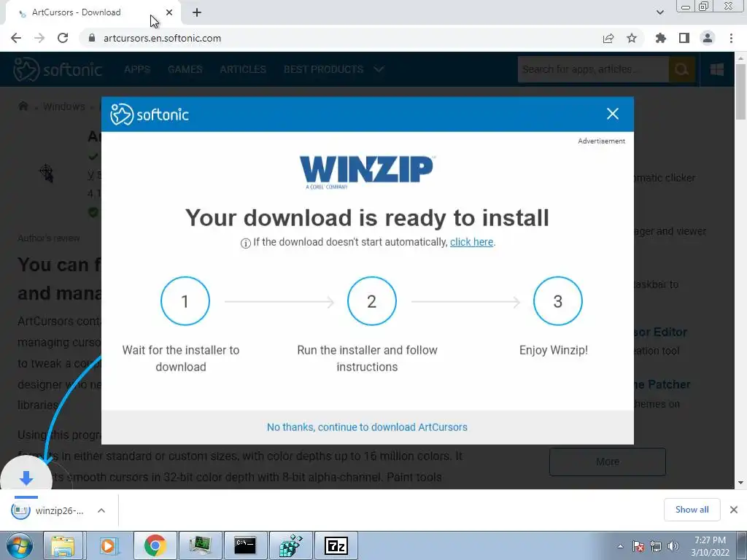Click the Action Center flag tray icon
The height and width of the screenshot is (560, 747).
coord(638,546)
